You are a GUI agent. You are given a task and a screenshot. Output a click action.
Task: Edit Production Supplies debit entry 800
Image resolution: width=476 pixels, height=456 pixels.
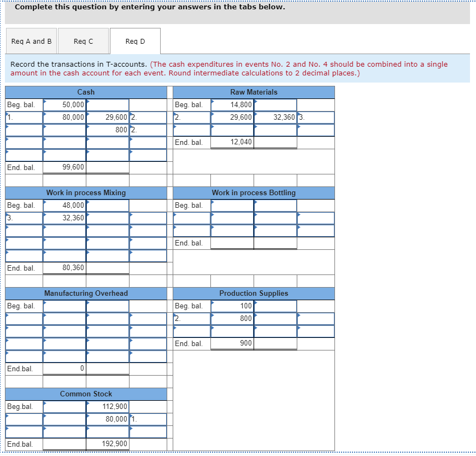click(232, 318)
